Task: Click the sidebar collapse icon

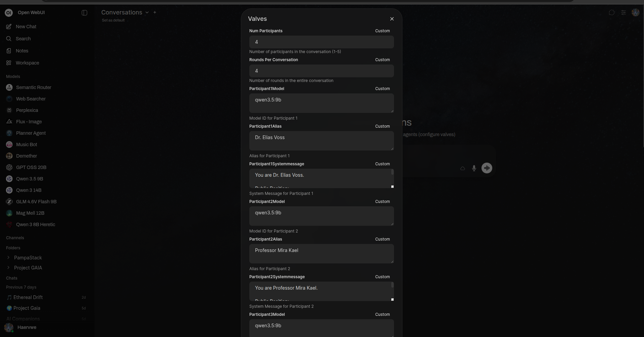Action: tap(84, 13)
